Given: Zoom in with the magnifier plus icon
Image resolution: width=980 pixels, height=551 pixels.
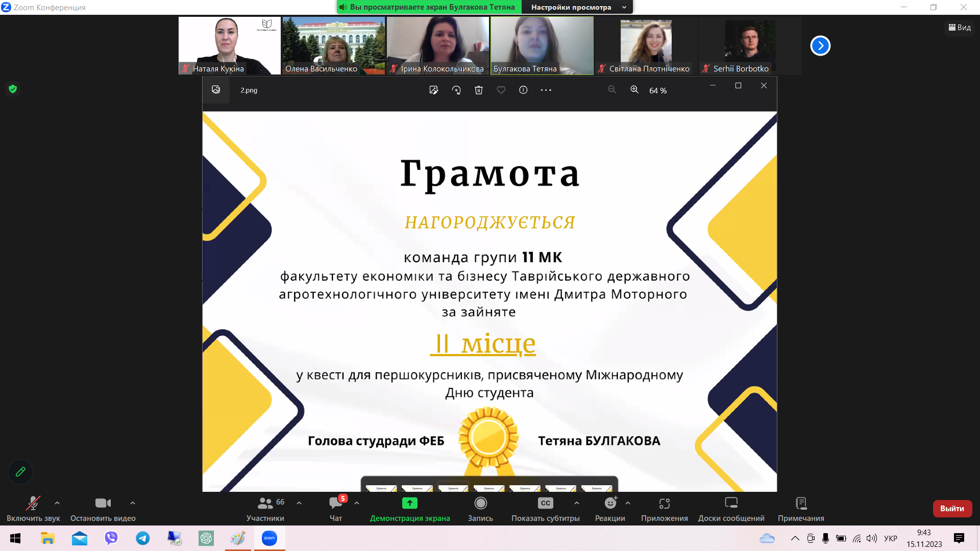Looking at the screenshot, I should tap(634, 90).
